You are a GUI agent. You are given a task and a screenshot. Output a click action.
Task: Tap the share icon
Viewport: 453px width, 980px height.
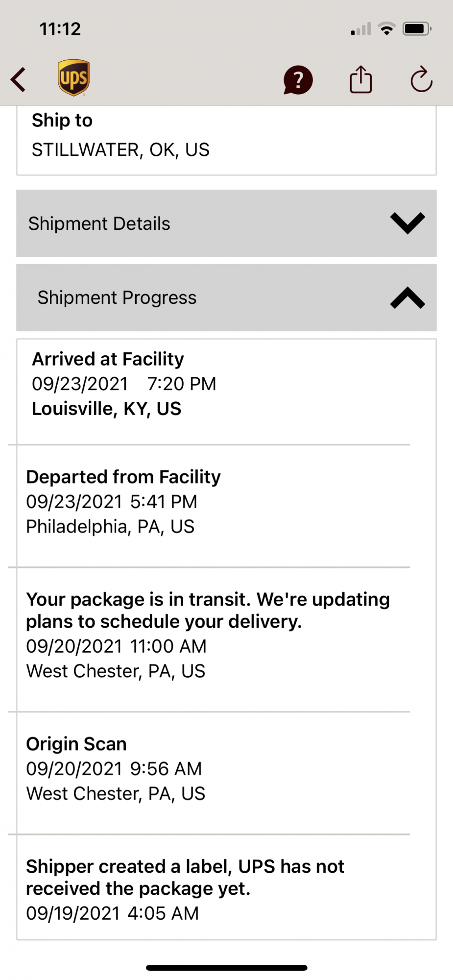[361, 79]
